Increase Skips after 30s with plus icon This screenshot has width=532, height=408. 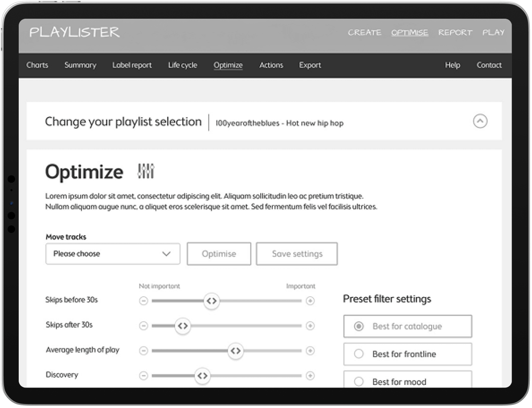[x=310, y=326]
